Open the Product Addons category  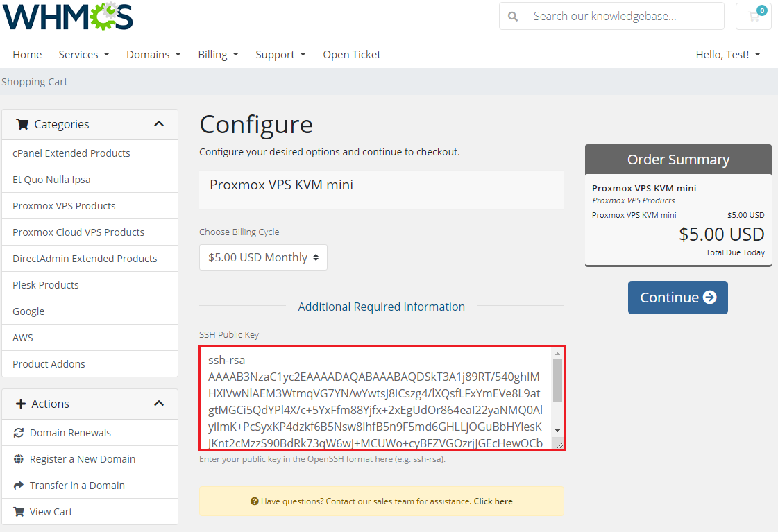pyautogui.click(x=90, y=363)
